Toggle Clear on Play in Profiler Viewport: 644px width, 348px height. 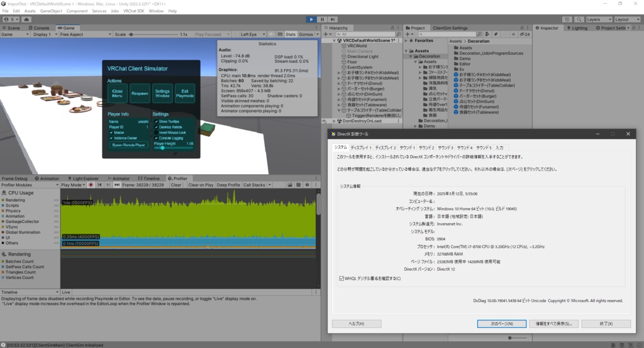pos(201,185)
